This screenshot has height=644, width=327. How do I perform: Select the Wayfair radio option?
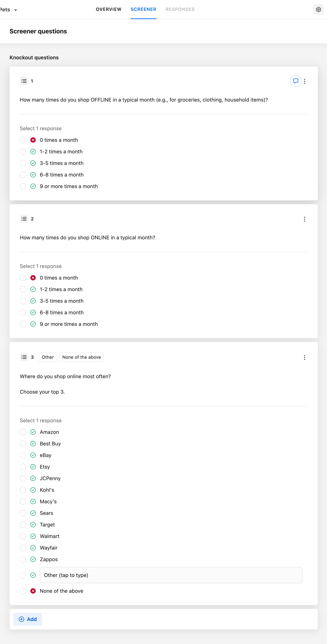pos(23,548)
